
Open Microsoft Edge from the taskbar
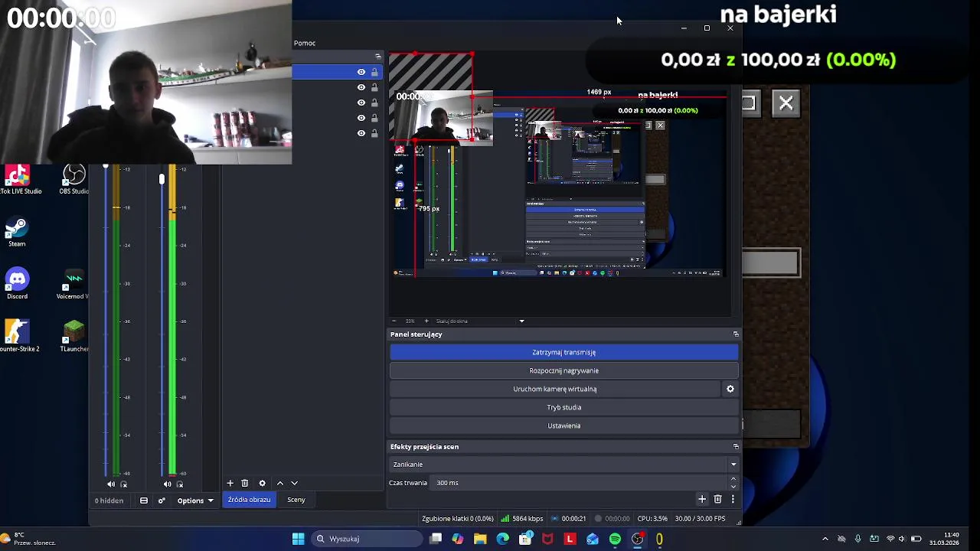click(502, 539)
